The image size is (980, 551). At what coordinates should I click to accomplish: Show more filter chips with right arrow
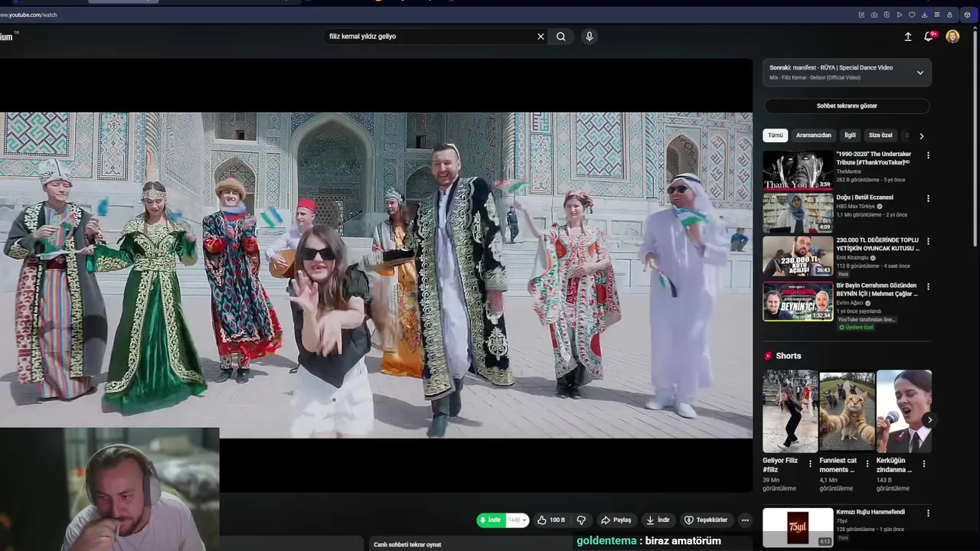[x=921, y=135]
